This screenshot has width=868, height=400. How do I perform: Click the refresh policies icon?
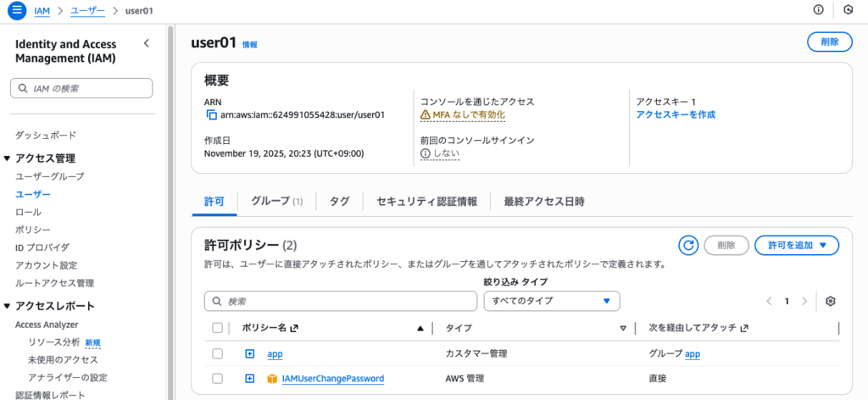pos(688,245)
